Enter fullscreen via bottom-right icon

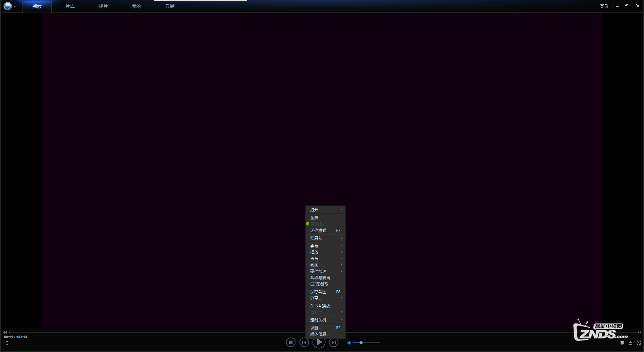pos(639,343)
